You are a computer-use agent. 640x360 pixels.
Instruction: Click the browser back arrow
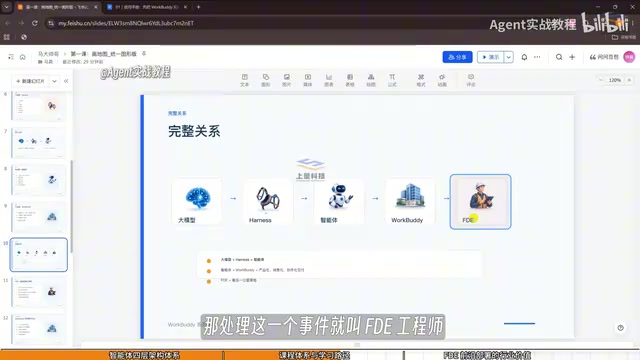tap(7, 23)
